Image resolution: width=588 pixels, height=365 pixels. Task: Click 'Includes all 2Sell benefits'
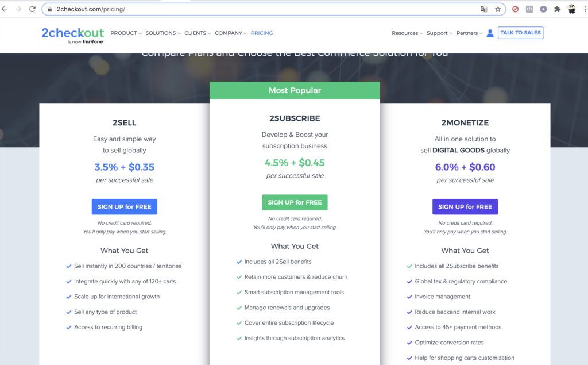(x=278, y=262)
